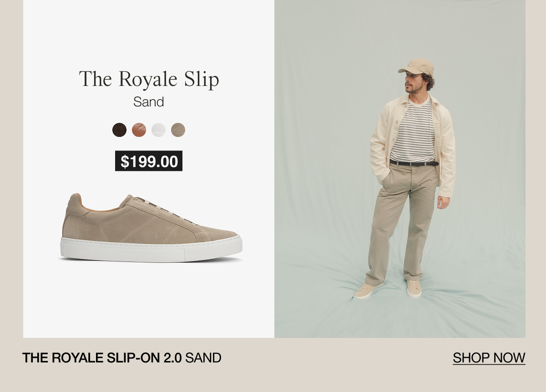Click the Royale Slip-On 2.0 Sand caption
The width and height of the screenshot is (546, 392).
(122, 358)
